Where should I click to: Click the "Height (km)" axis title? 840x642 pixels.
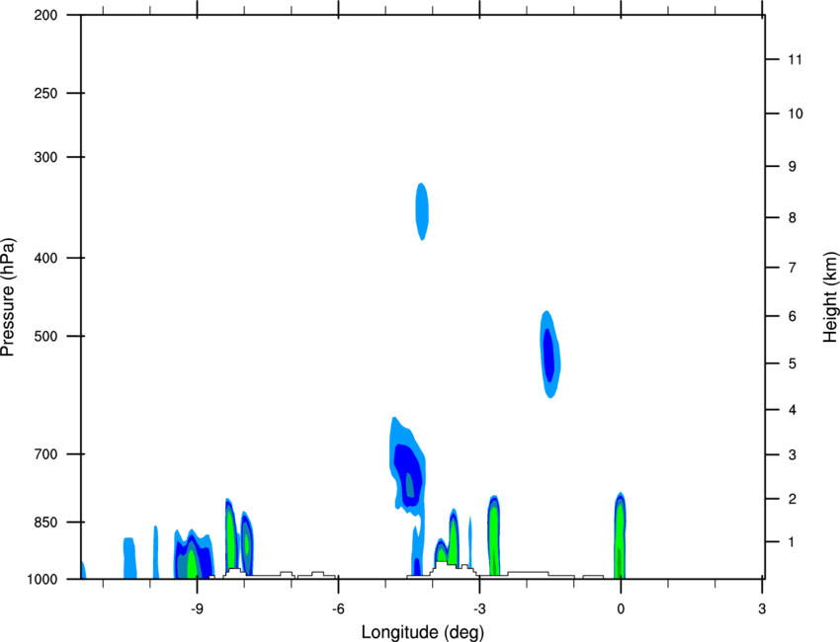[x=830, y=297]
